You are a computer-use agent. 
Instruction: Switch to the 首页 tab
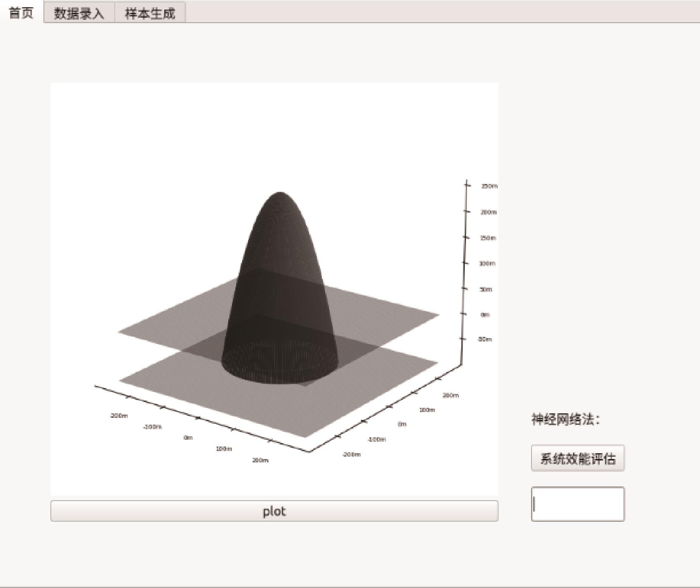point(21,12)
